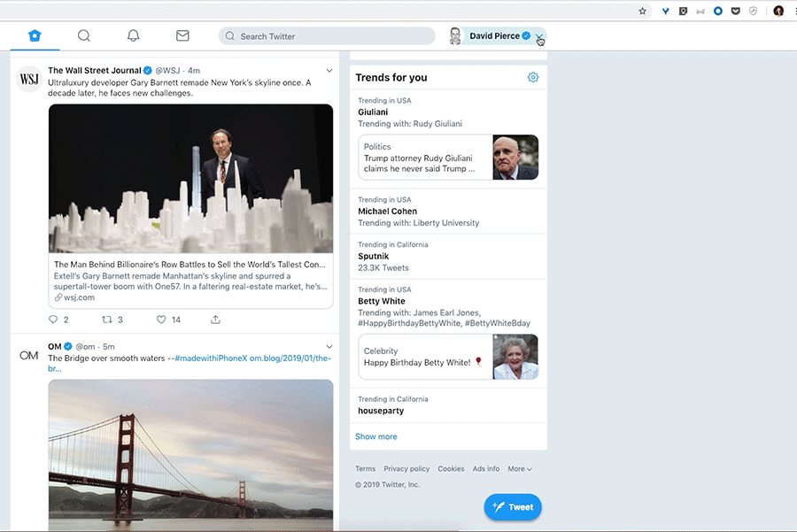
Task: Open the OM tweet options chevron
Action: pos(329,346)
